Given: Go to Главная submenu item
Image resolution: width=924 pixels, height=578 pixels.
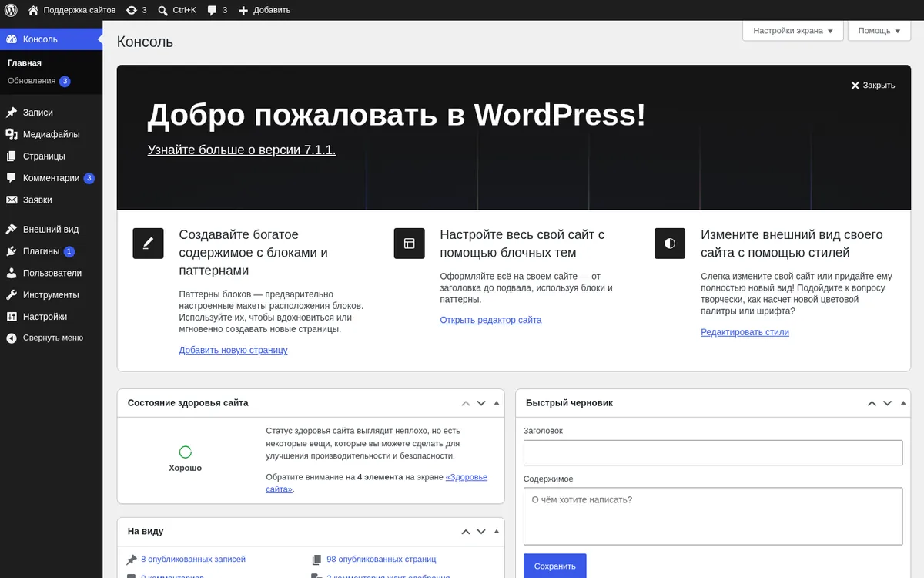Looking at the screenshot, I should pos(25,62).
